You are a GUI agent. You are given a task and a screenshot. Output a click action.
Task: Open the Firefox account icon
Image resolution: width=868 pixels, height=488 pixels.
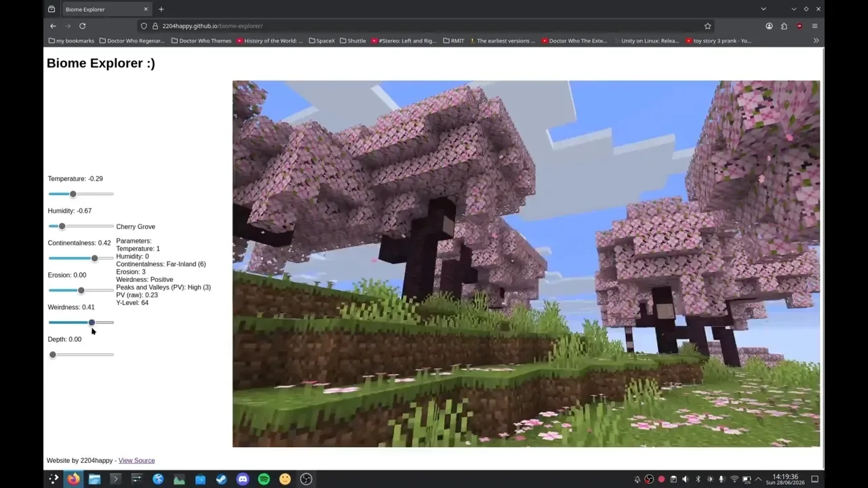pyautogui.click(x=769, y=26)
